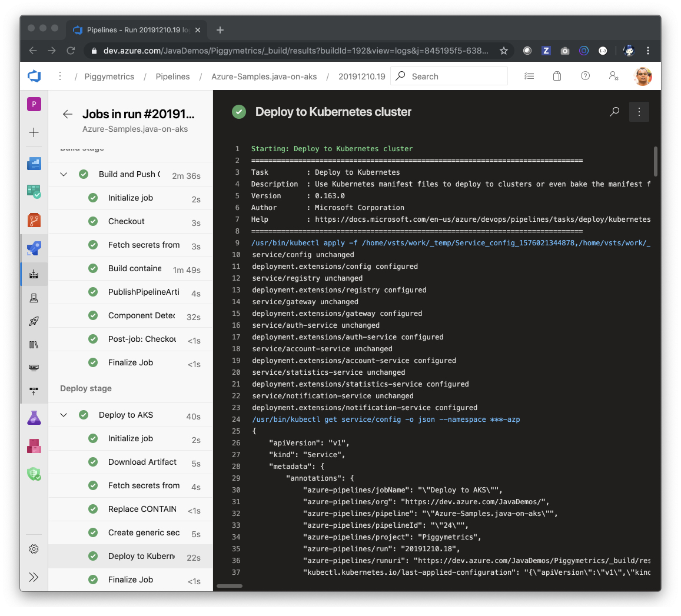Open the Library books icon
The image size is (681, 616).
click(34, 345)
